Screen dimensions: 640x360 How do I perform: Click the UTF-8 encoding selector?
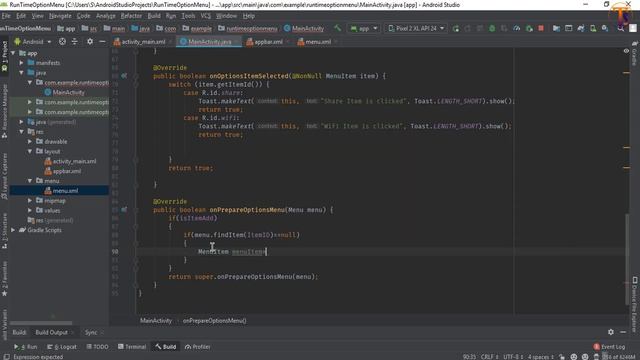(512, 357)
